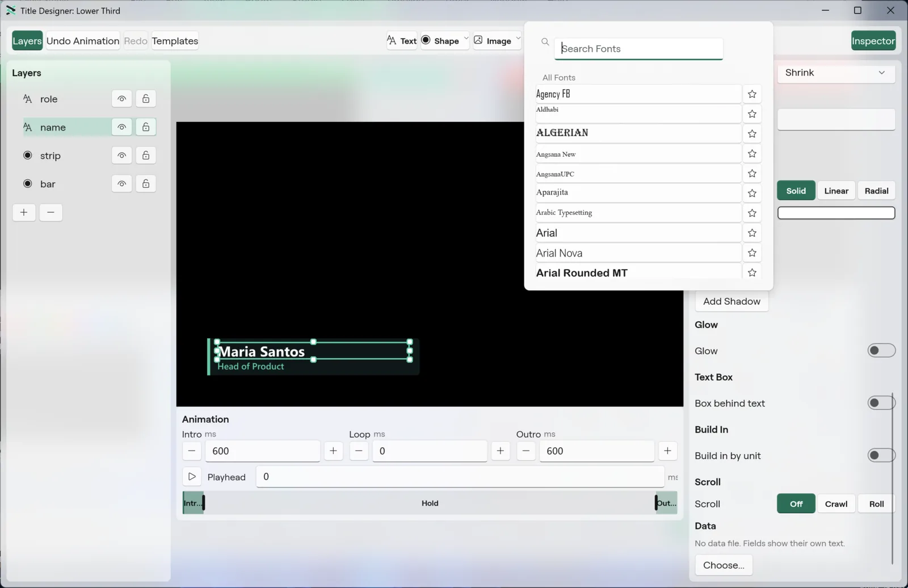Favorite Angsana New with its star
Viewport: 908px width, 588px height.
click(752, 154)
